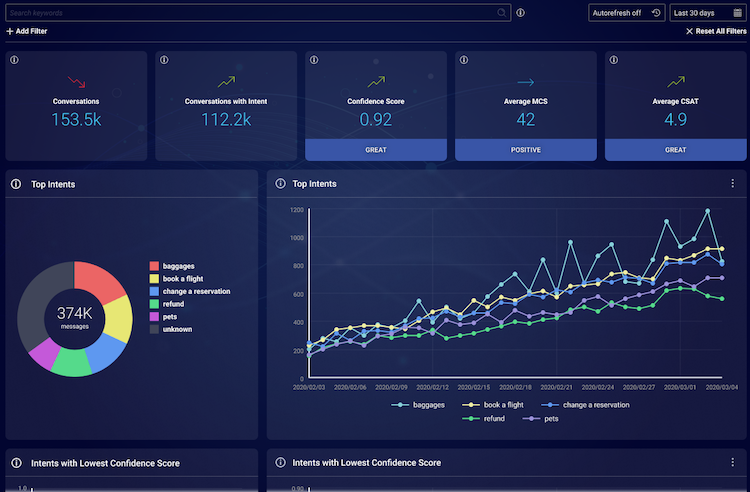This screenshot has width=750, height=492.
Task: Click the baggages peak point near 1200
Action: pyautogui.click(x=707, y=211)
